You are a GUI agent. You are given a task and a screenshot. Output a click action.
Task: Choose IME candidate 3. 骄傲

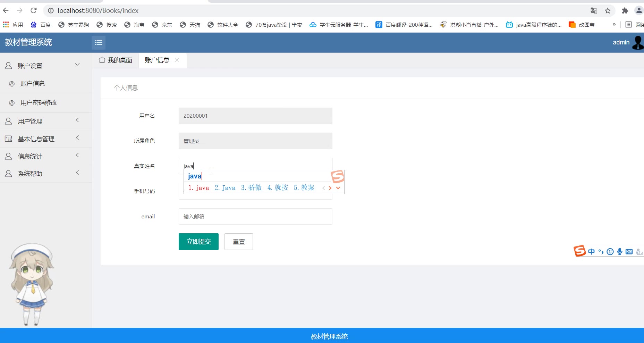point(251,188)
